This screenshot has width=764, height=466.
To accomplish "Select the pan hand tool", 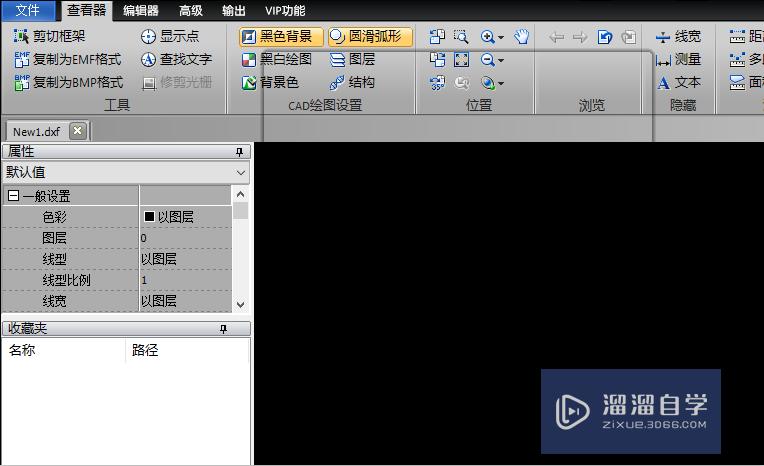I will click(521, 37).
